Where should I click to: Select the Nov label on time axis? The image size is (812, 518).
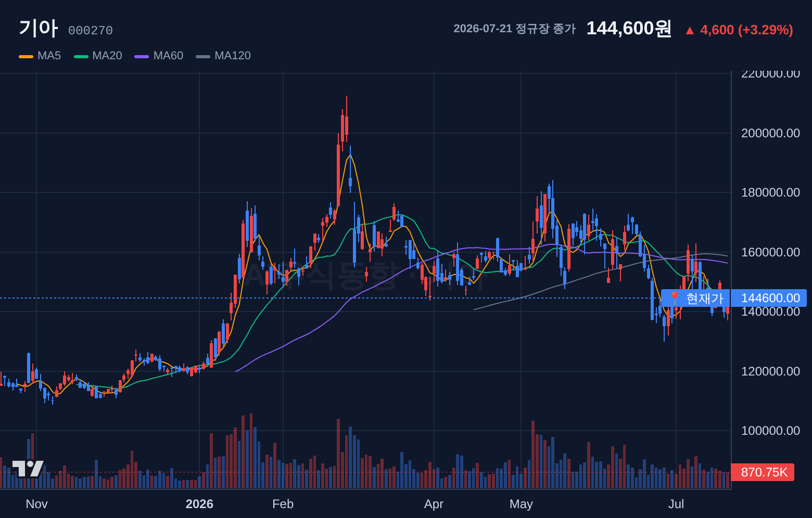tap(36, 504)
